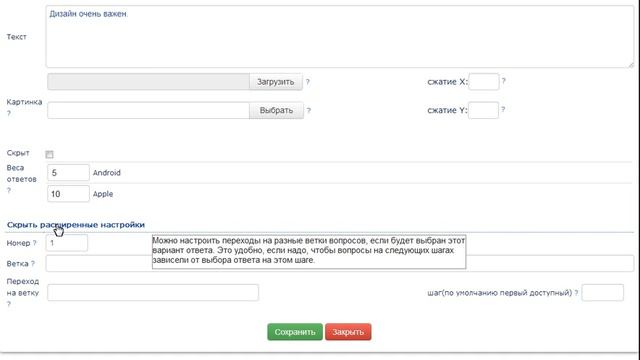Viewport: 640px width, 360px height.
Task: Click the red Закрыть button
Action: (x=348, y=332)
